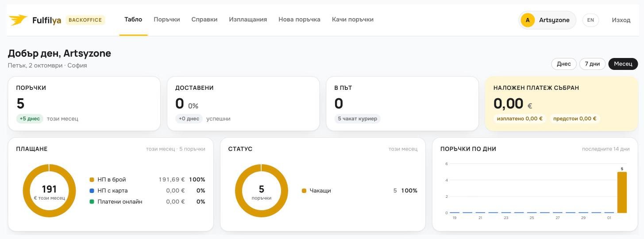This screenshot has height=239, width=644.
Task: Select the Месец period filter
Action: [623, 64]
